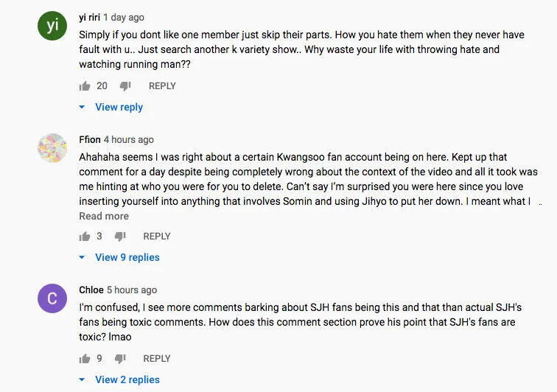
Task: Open the yi riri username link
Action: pyautogui.click(x=89, y=17)
